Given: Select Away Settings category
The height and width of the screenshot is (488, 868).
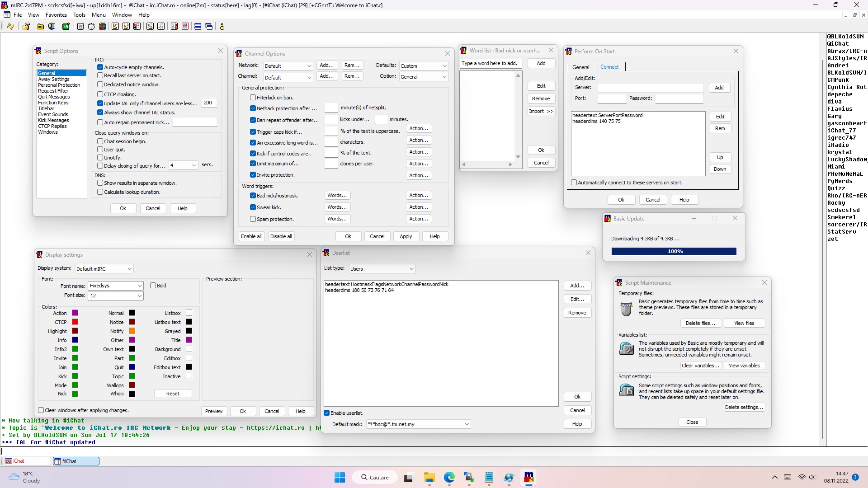Looking at the screenshot, I should tap(54, 79).
